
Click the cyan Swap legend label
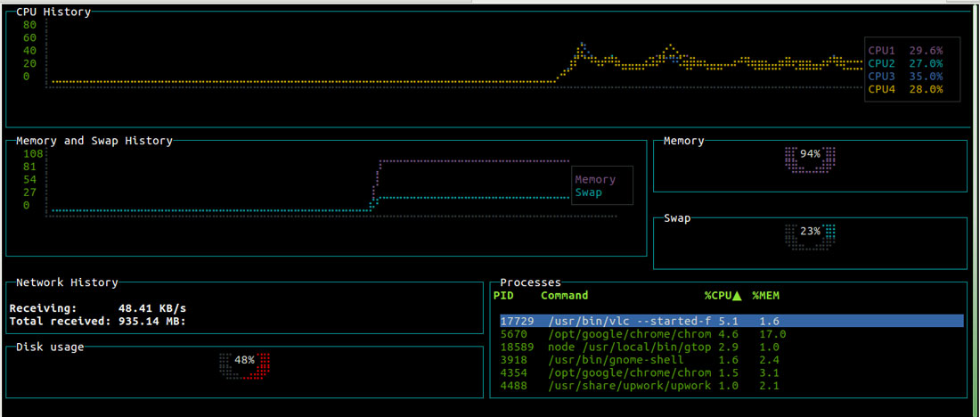click(589, 192)
